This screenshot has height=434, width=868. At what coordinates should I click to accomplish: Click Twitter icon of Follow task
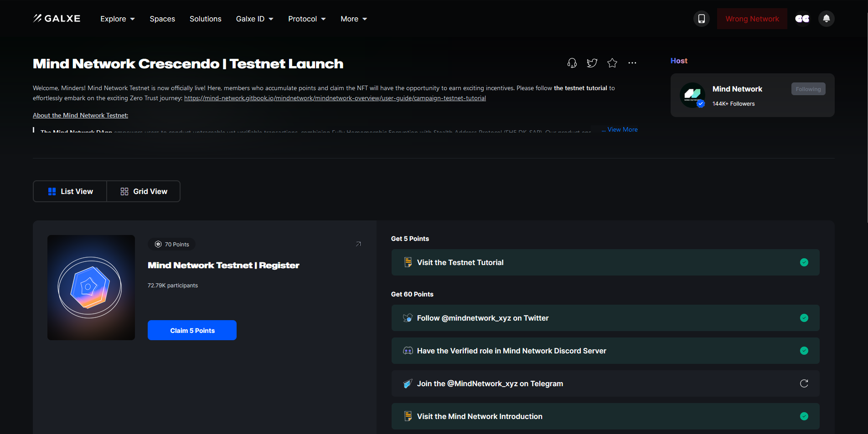pyautogui.click(x=408, y=318)
